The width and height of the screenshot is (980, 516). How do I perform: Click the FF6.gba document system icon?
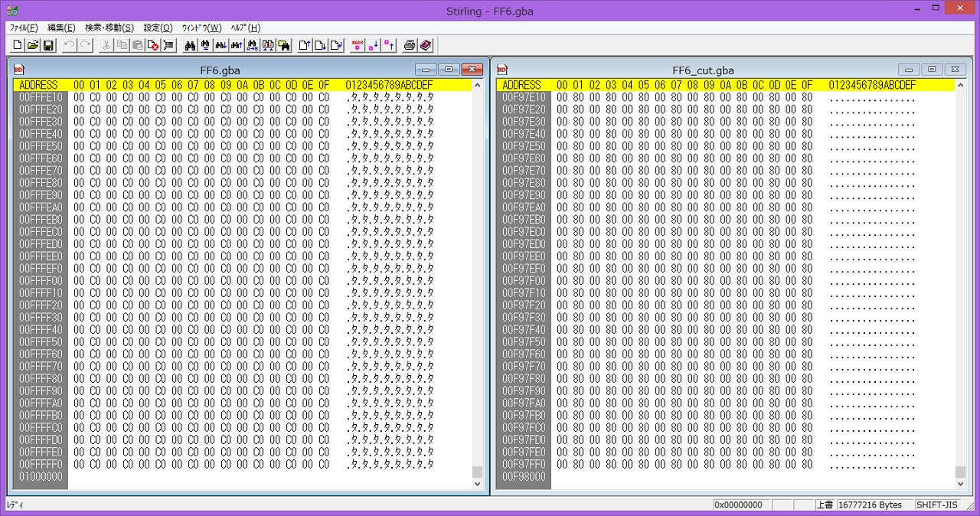pyautogui.click(x=19, y=69)
